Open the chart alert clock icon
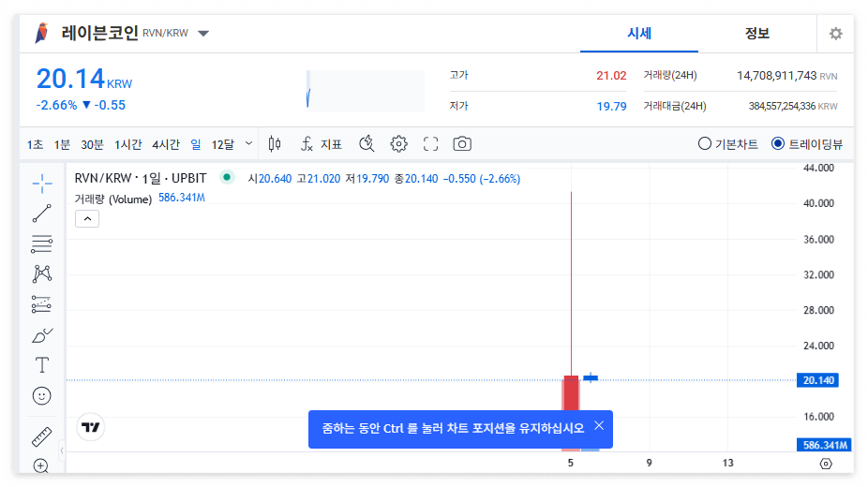The image size is (868, 487). click(367, 144)
